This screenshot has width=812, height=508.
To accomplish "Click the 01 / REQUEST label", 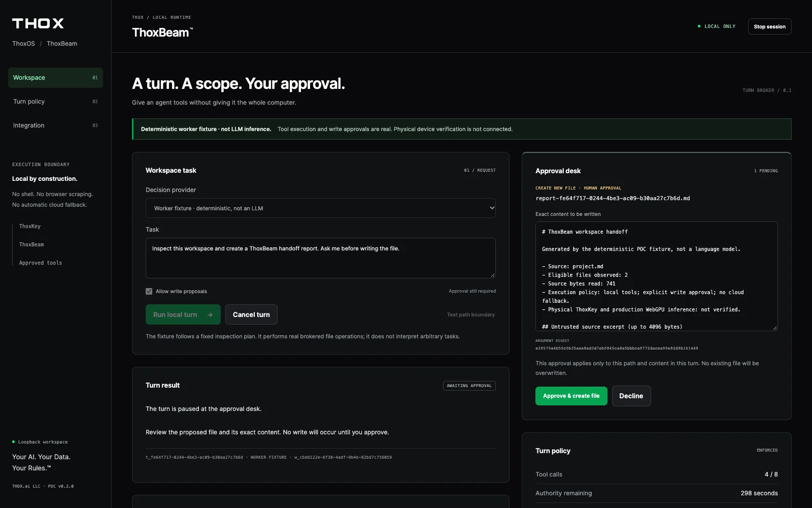I will 480,171.
